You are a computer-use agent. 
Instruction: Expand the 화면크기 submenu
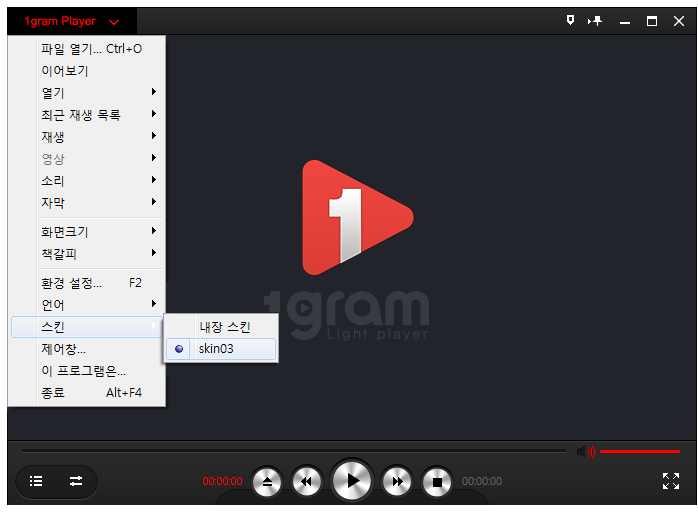point(87,232)
